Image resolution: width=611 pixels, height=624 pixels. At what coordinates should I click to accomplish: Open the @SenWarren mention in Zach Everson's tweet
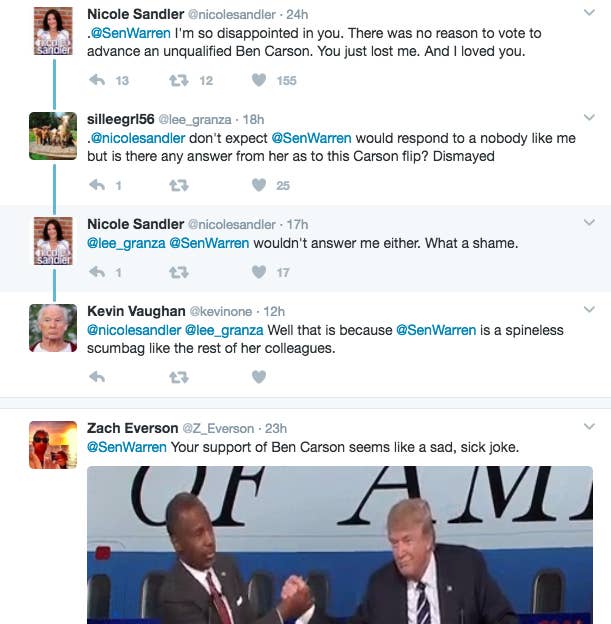coord(127,447)
